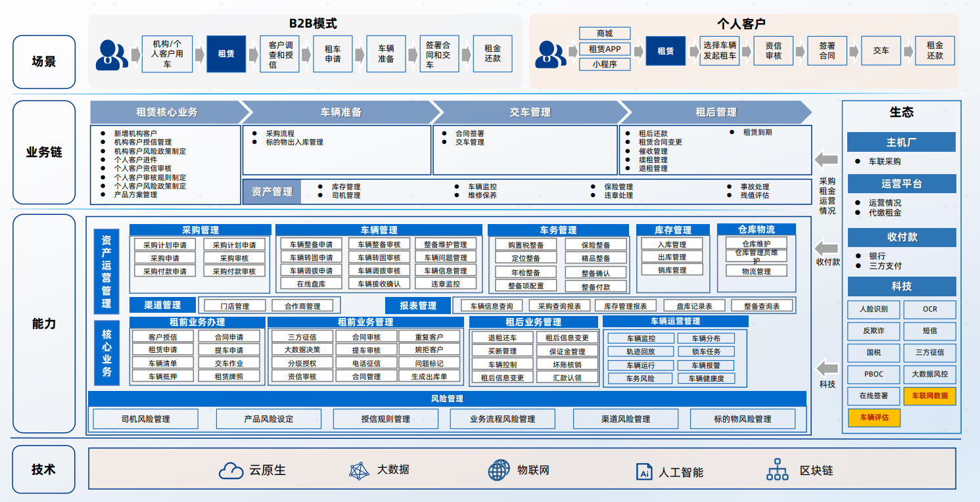Click the 违章监控 box
The height and width of the screenshot is (502, 980).
[x=446, y=284]
